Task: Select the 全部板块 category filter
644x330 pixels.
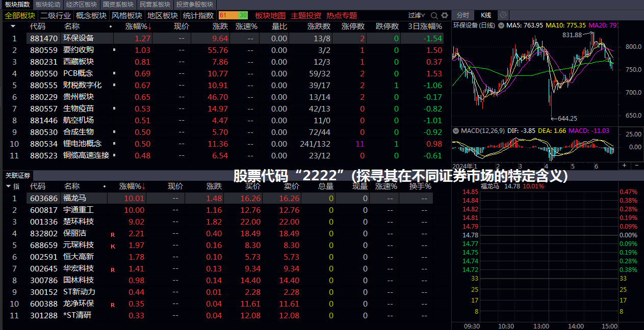Action: click(x=20, y=15)
